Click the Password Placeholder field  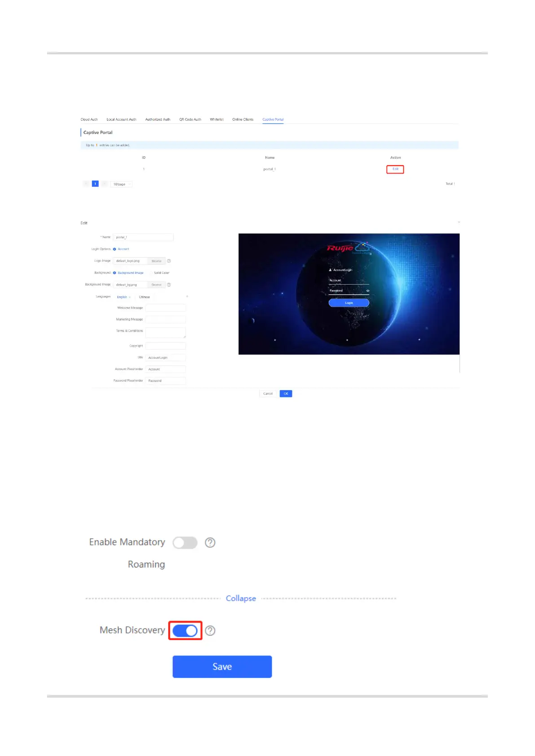click(x=166, y=381)
